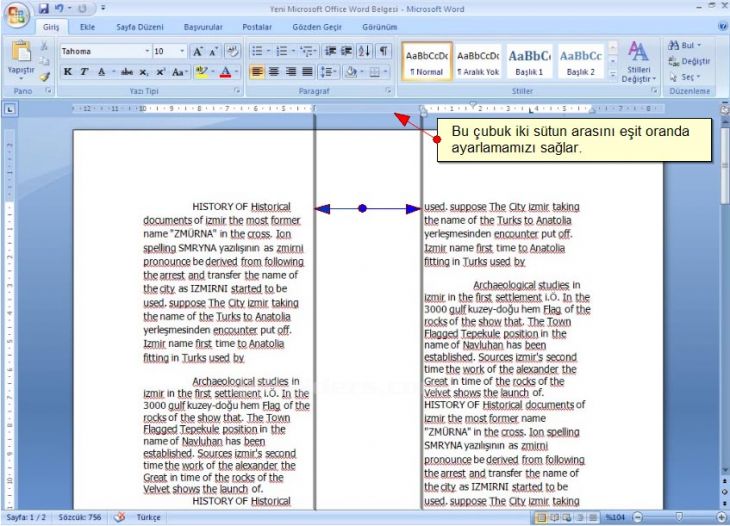
Task: Toggle bulleted list
Action: (257, 51)
